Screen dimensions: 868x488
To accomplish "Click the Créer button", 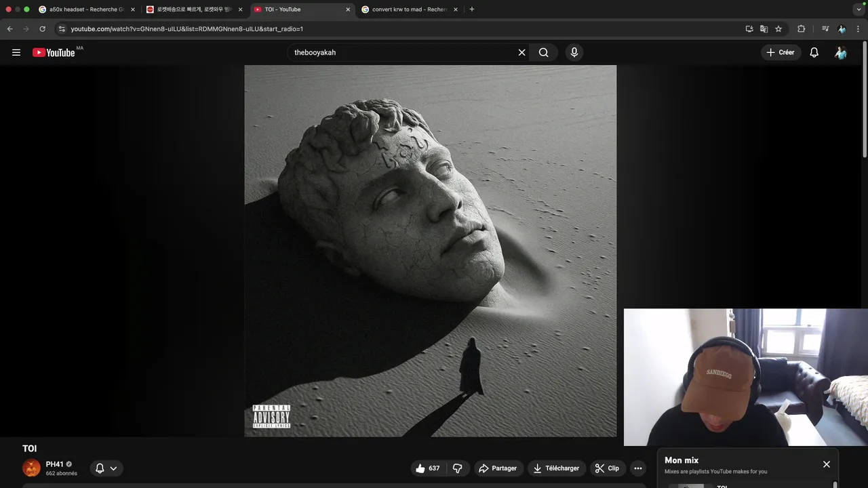I will point(781,52).
